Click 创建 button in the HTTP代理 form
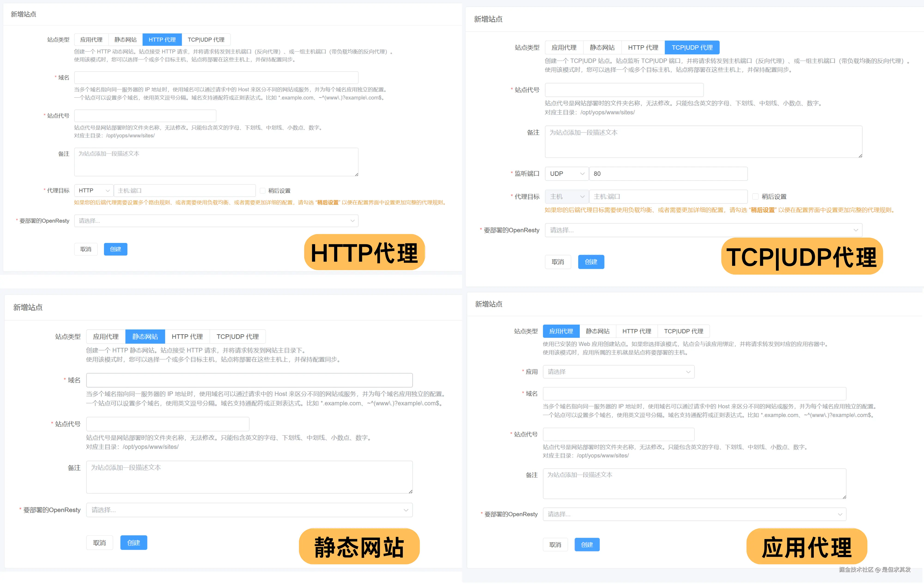Viewport: 924px width, 586px height. point(115,249)
